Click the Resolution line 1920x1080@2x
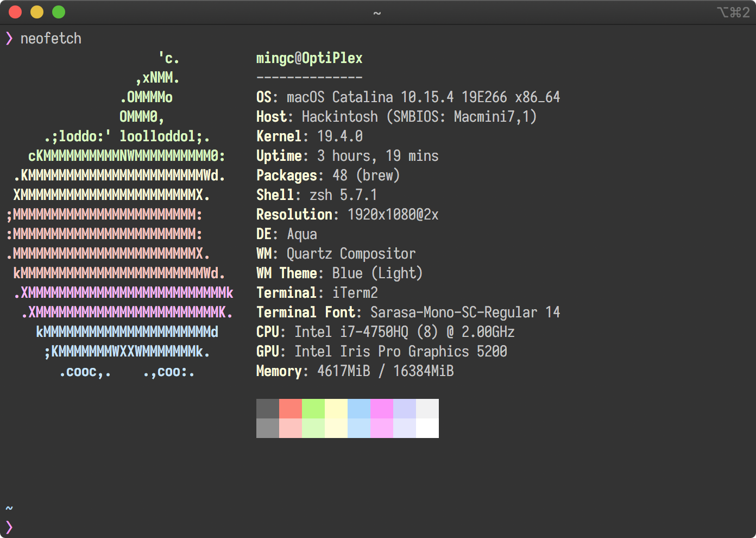Viewport: 756px width, 538px height. pyautogui.click(x=348, y=215)
